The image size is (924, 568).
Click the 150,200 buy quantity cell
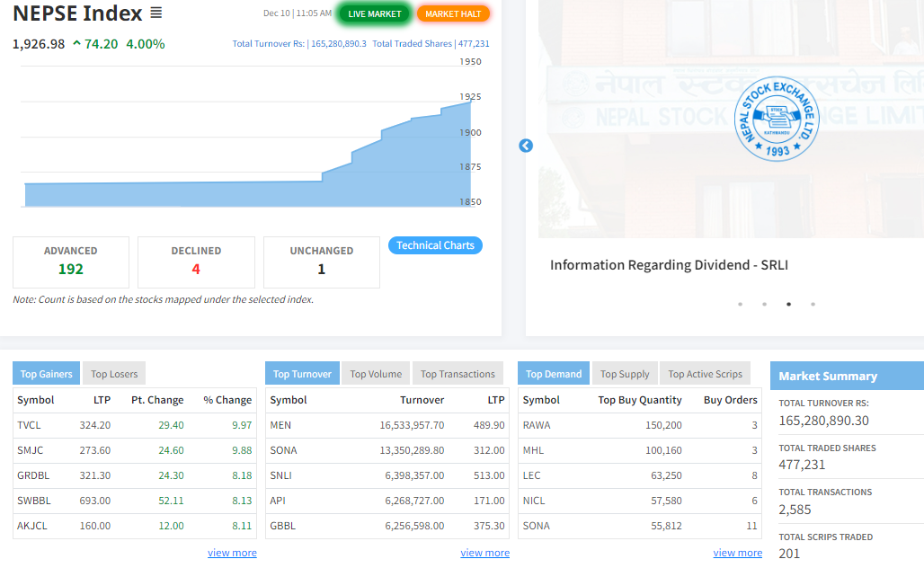[x=663, y=425]
